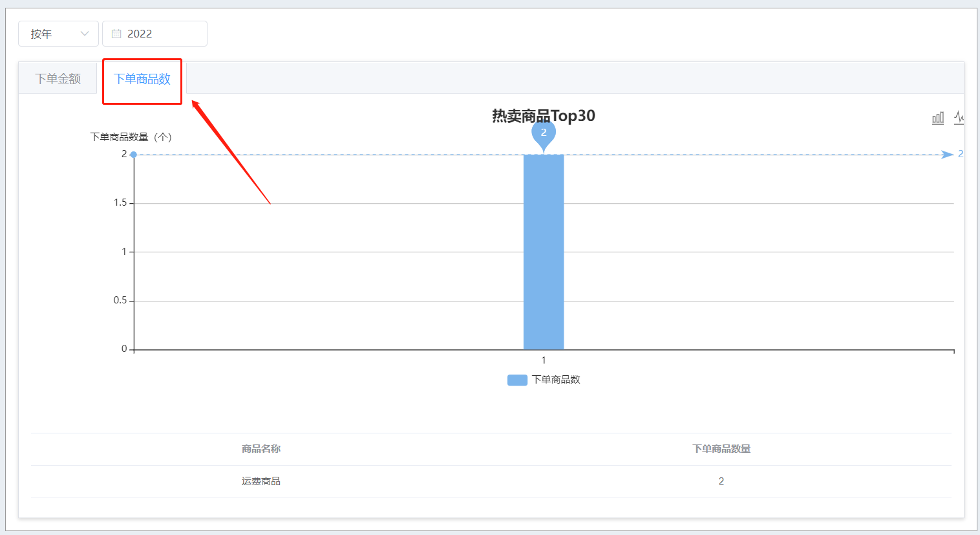Image resolution: width=980 pixels, height=535 pixels.
Task: Click the calendar icon in year picker
Action: point(116,34)
